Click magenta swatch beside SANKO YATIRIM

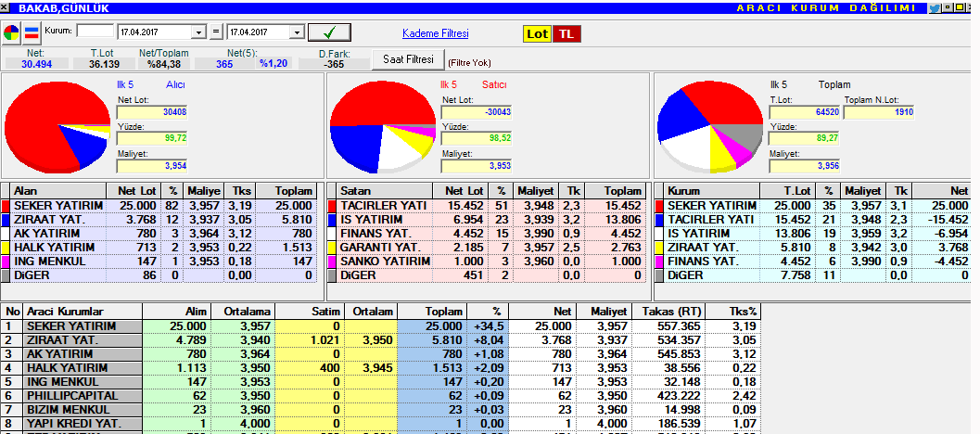coord(332,262)
